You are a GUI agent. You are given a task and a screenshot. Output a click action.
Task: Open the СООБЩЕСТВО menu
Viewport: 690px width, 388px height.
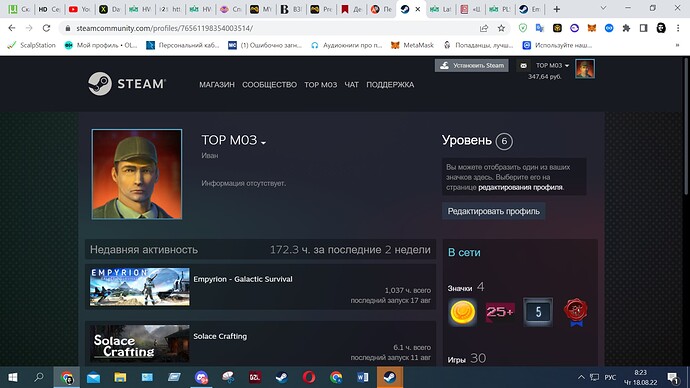pos(269,84)
